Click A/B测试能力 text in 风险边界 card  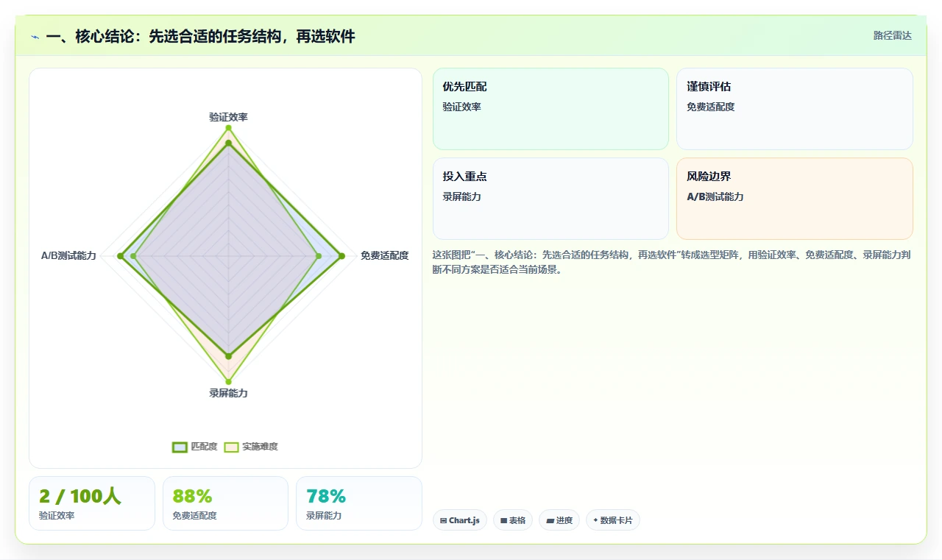point(715,196)
